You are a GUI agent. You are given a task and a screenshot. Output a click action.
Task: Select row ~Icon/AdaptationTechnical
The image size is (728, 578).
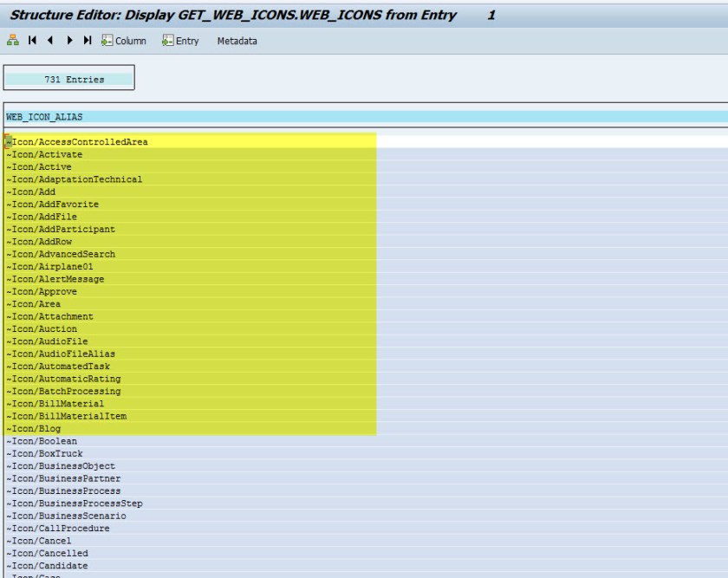[366, 179]
